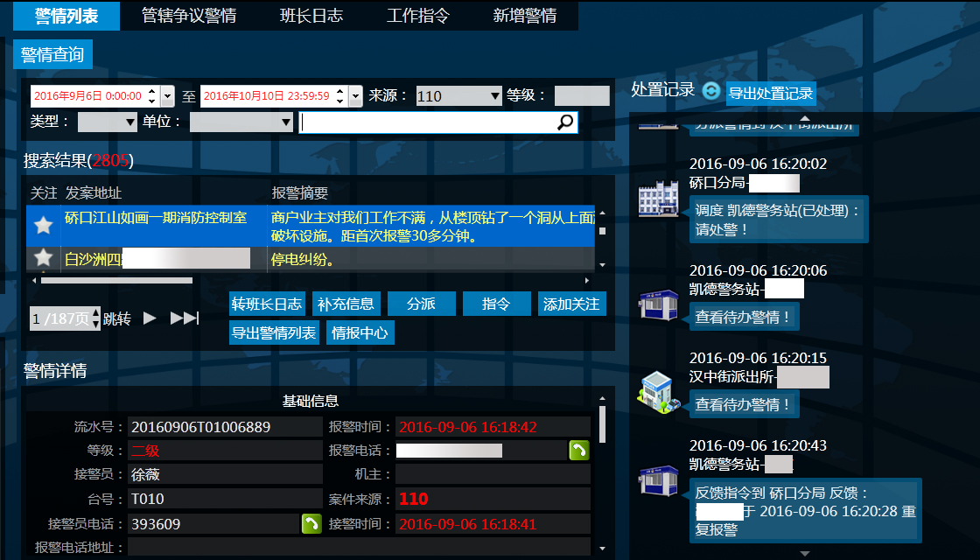Click next page arrow in pagination

(x=150, y=318)
